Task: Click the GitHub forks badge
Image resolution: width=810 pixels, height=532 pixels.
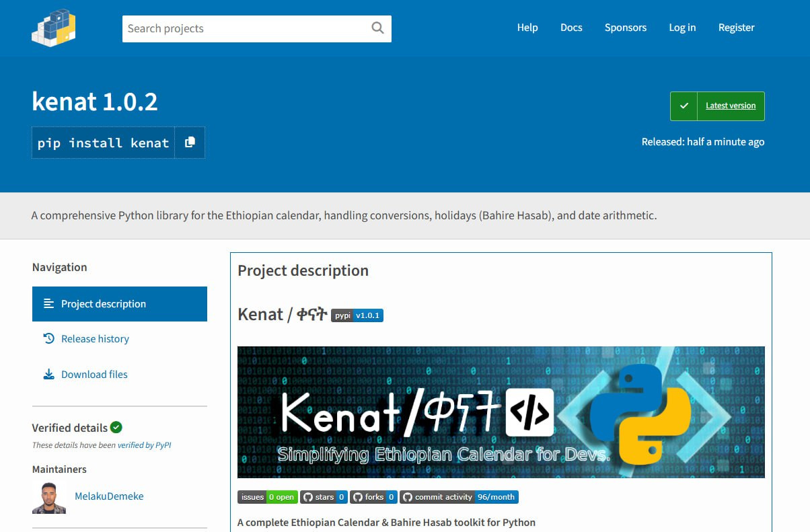Action: point(373,497)
